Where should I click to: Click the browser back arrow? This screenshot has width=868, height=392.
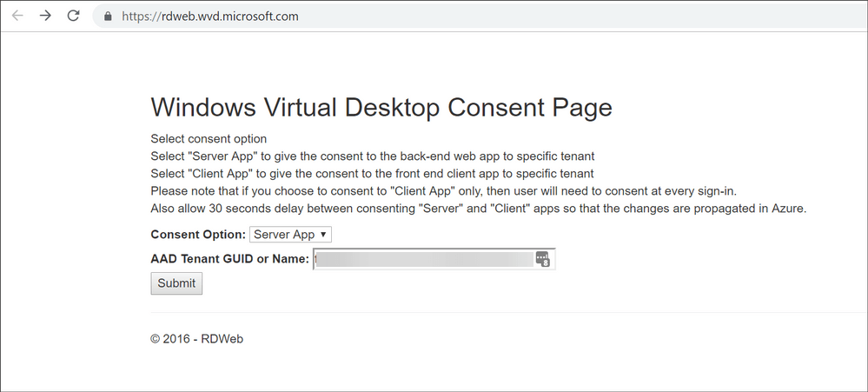[17, 16]
